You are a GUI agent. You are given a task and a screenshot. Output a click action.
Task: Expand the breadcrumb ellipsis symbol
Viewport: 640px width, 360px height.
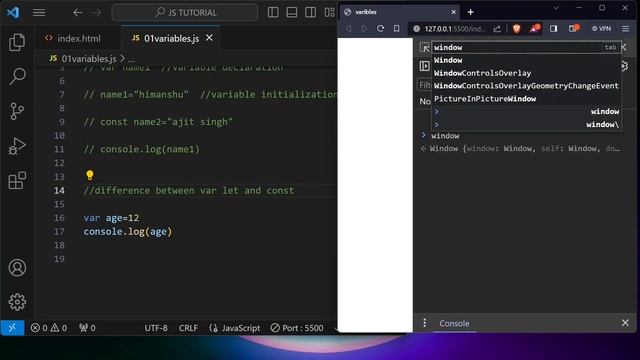click(131, 59)
